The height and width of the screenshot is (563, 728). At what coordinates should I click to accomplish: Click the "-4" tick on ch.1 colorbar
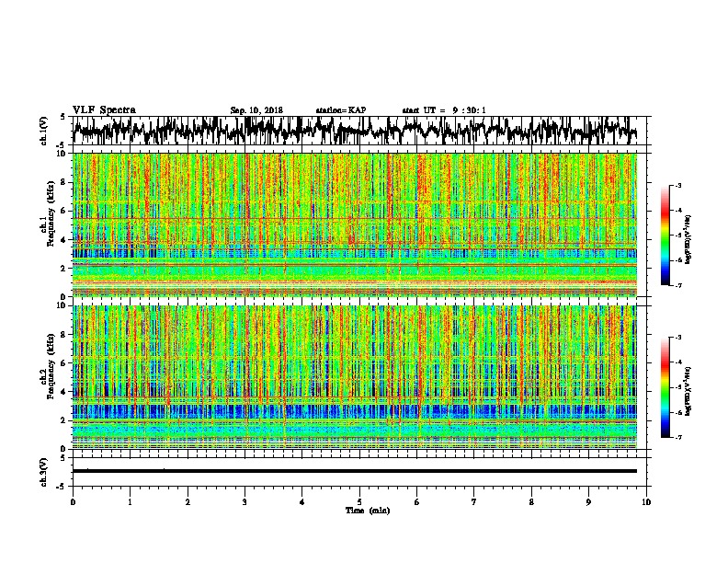tap(677, 211)
